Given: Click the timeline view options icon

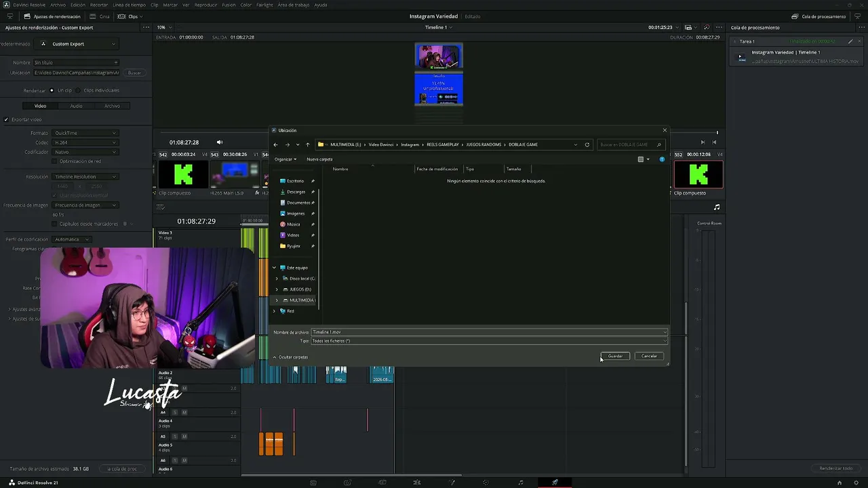Looking at the screenshot, I should point(161,207).
